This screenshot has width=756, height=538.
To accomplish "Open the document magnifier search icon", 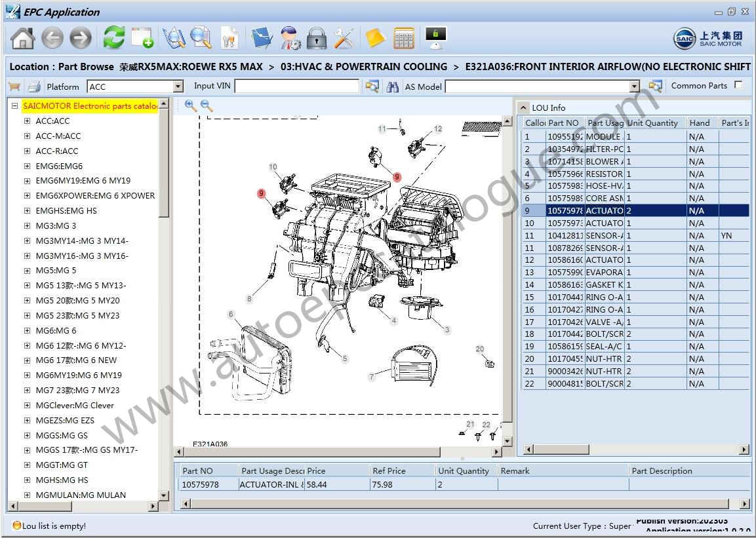I will (x=201, y=37).
